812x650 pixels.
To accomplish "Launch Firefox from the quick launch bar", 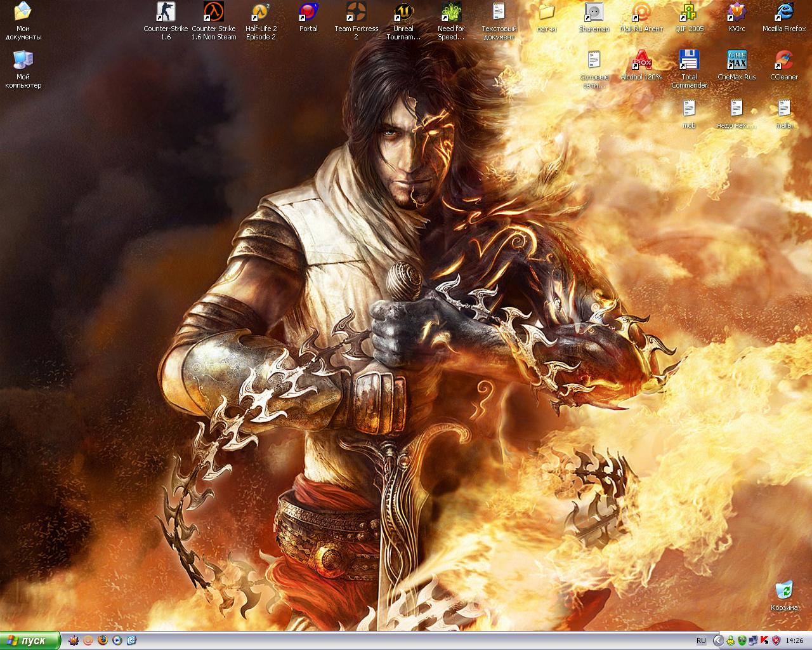I will 103,640.
